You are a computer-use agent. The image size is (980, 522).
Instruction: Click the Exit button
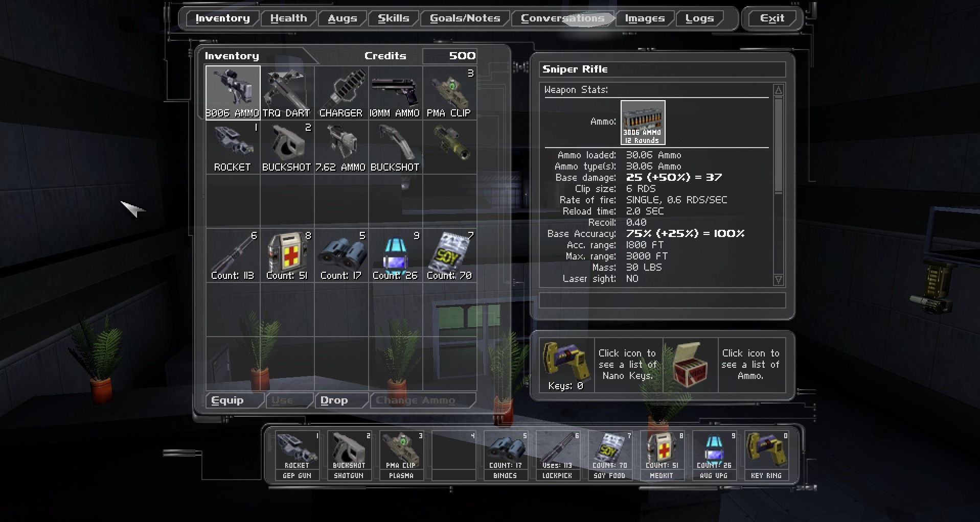pyautogui.click(x=771, y=18)
